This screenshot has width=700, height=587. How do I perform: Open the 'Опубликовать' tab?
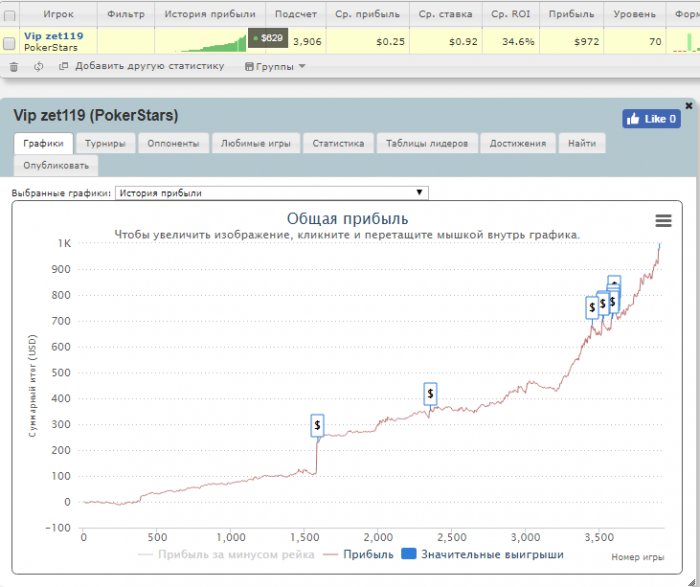56,166
